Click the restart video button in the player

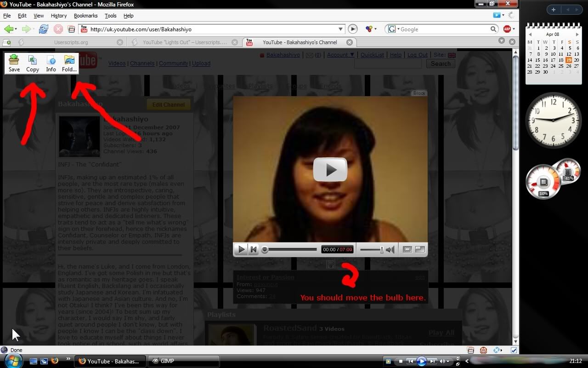pyautogui.click(x=254, y=249)
